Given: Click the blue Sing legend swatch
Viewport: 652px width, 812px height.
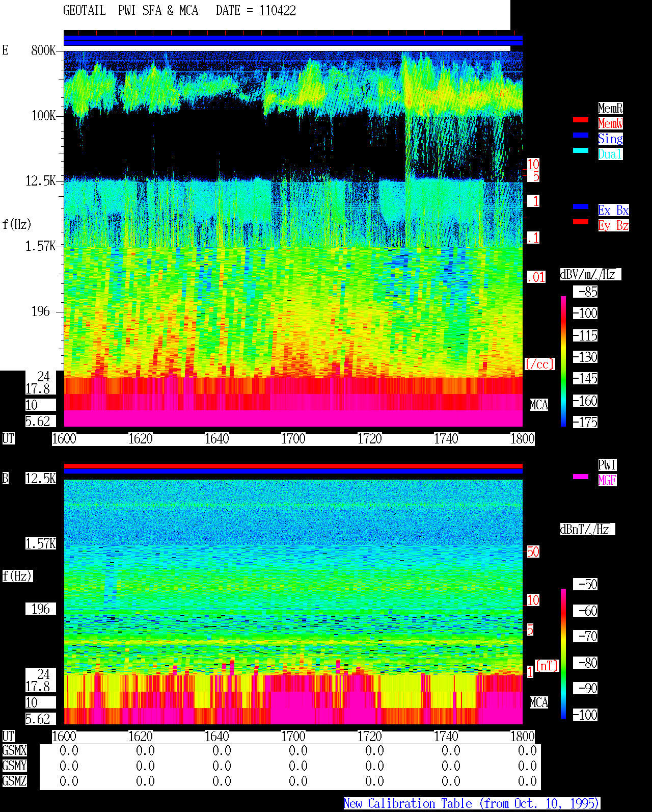Looking at the screenshot, I should (x=581, y=135).
